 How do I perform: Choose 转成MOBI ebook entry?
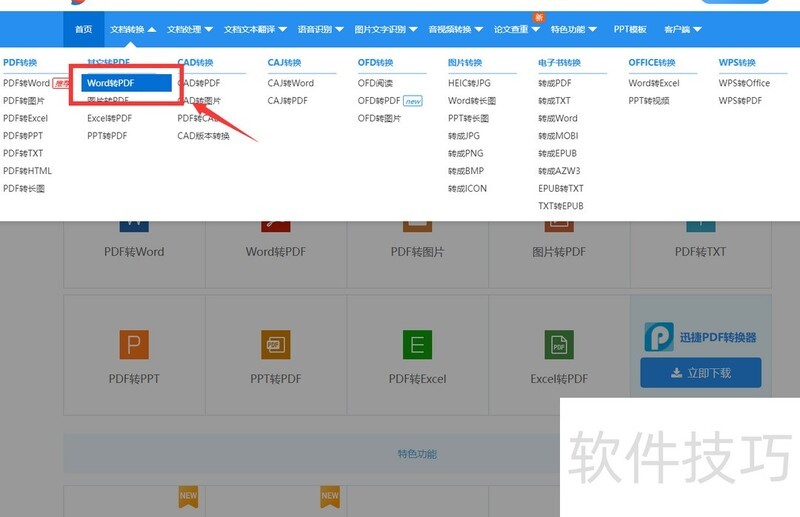558,136
